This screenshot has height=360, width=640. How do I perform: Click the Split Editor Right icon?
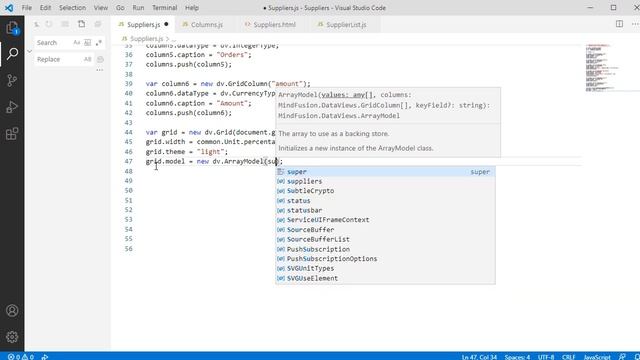[619, 24]
